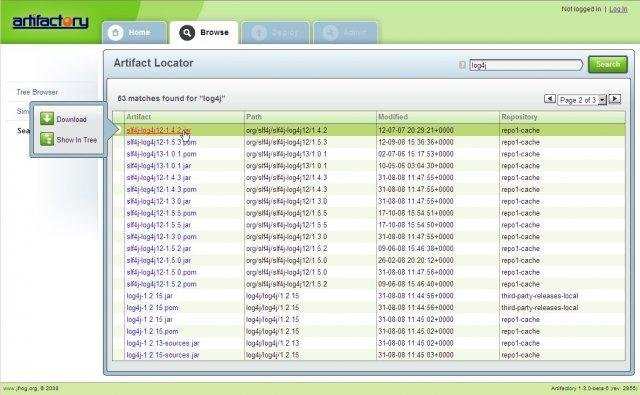The height and width of the screenshot is (395, 640).
Task: Open log4j-1.2.15.pom in third-party-releases-local
Action: click(x=152, y=308)
